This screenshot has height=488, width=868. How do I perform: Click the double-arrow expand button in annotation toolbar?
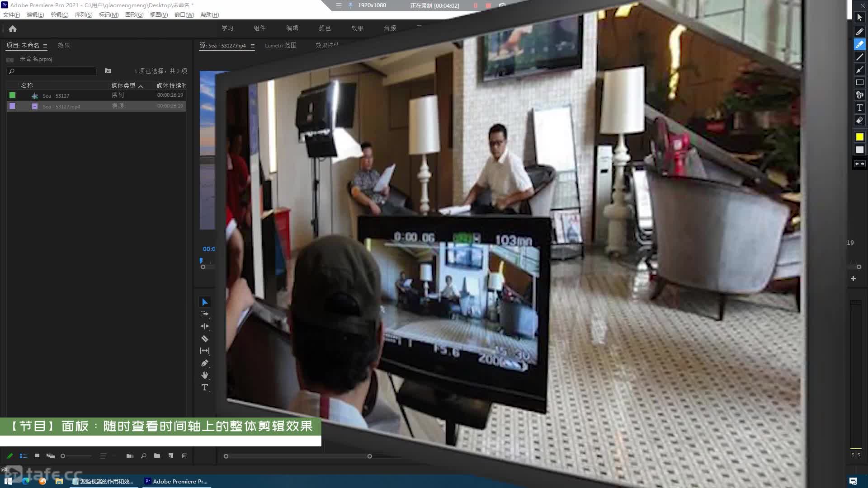pyautogui.click(x=859, y=164)
